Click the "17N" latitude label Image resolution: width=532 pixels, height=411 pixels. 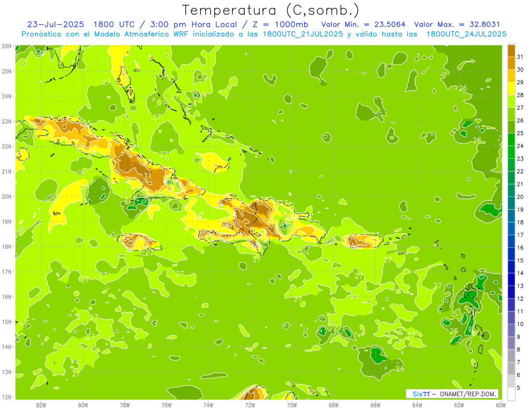(x=6, y=271)
